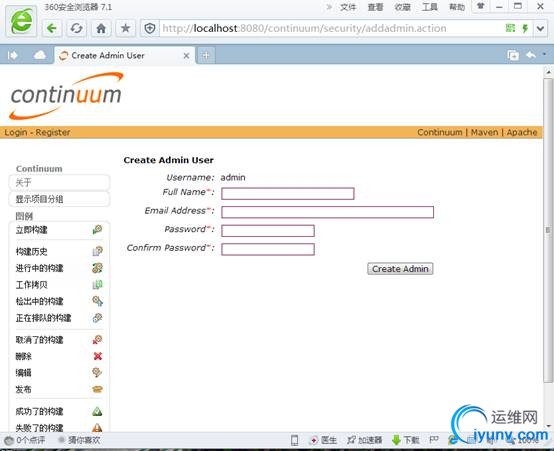Screen dimensions: 554x451
Task: Click the mobile phone status bar icon
Action: pyautogui.click(x=294, y=440)
